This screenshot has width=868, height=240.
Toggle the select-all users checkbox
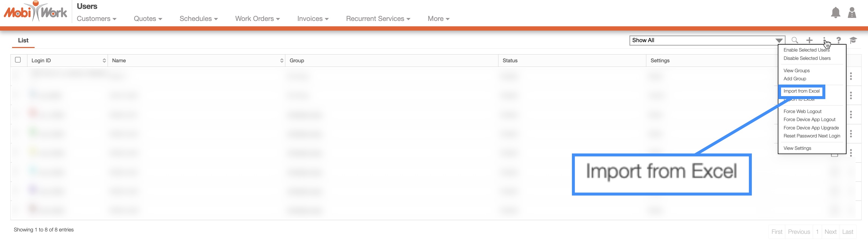tap(18, 60)
